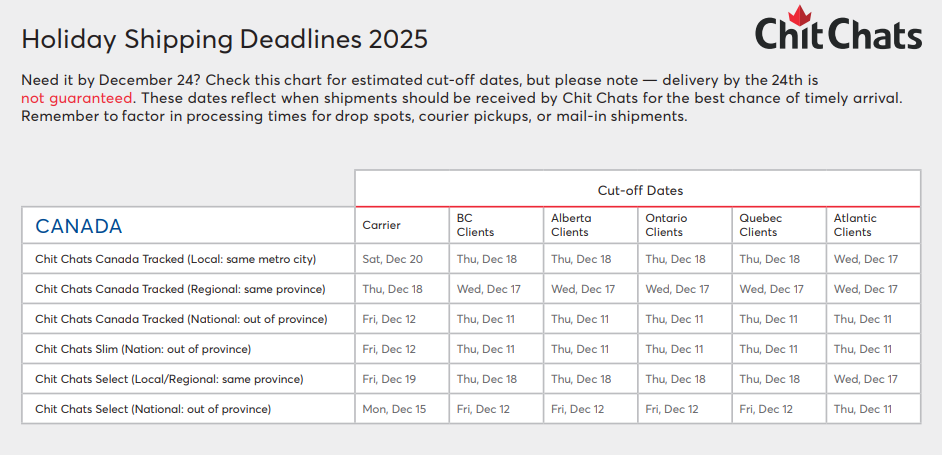Select the Alberta Clients column header
Image resolution: width=942 pixels, height=455 pixels.
pos(570,225)
